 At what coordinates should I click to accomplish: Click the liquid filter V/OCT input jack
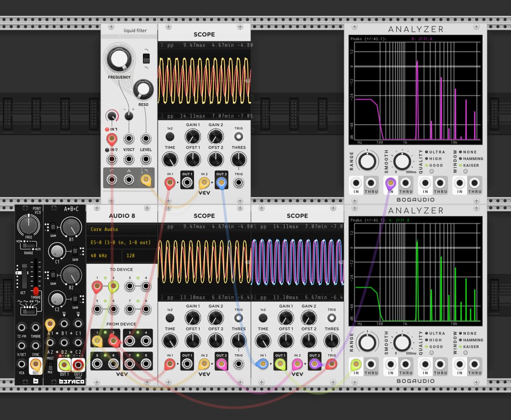click(x=129, y=138)
